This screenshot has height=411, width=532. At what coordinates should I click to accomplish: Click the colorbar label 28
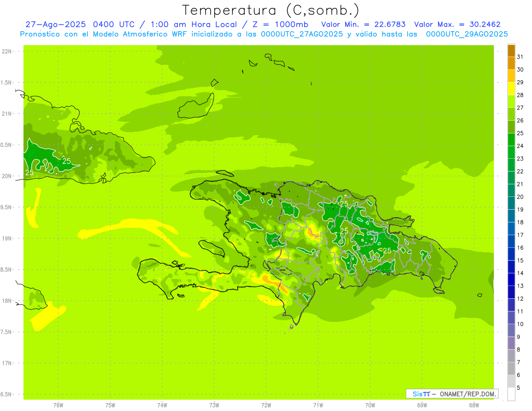520,95
